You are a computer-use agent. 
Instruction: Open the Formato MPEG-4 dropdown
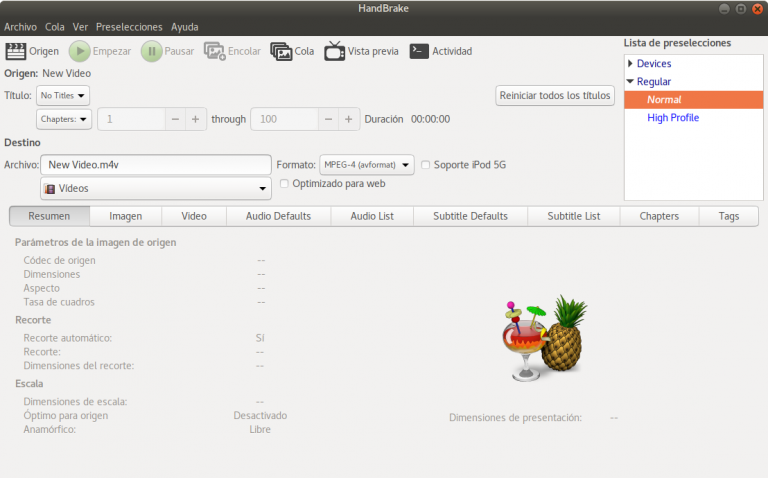[x=367, y=165]
